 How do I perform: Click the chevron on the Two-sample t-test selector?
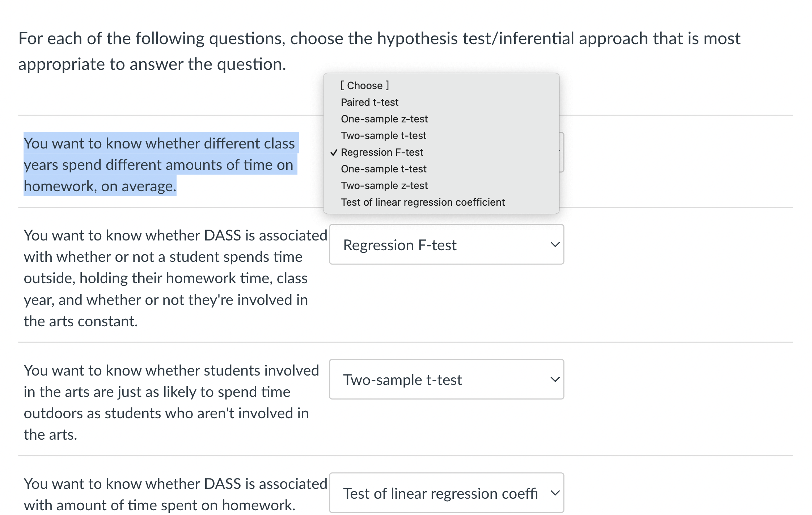pos(556,380)
